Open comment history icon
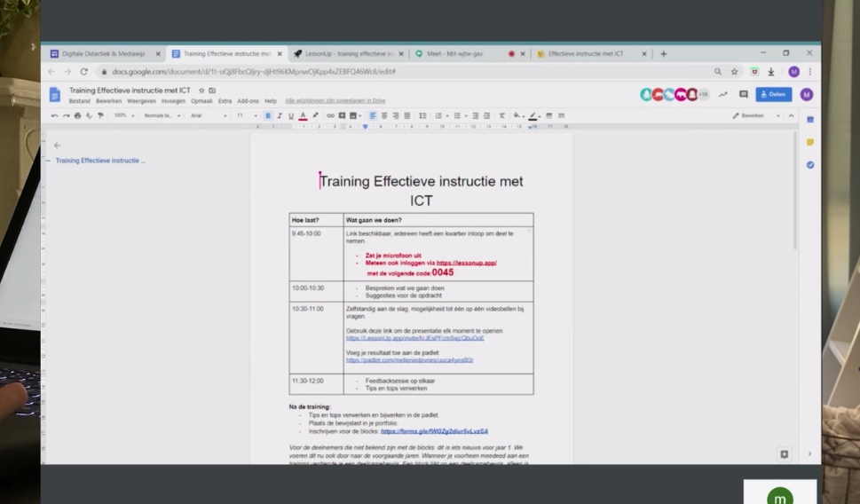The image size is (860, 504). tap(743, 94)
